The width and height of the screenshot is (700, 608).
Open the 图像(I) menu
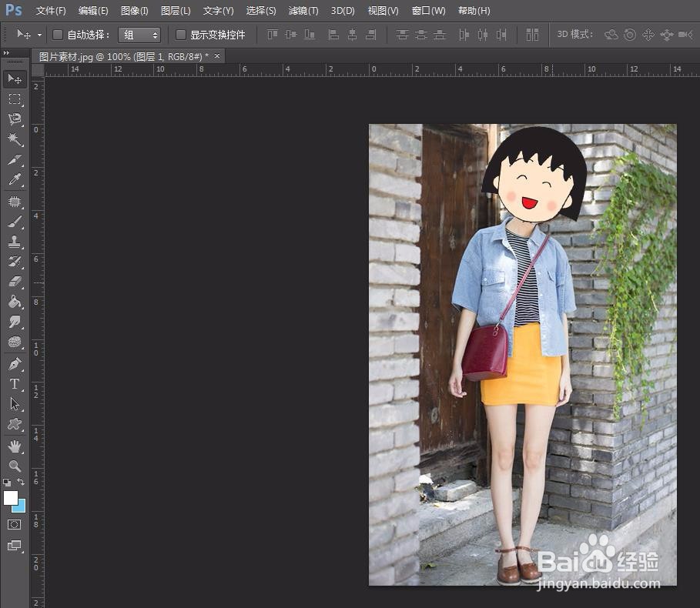pyautogui.click(x=134, y=11)
